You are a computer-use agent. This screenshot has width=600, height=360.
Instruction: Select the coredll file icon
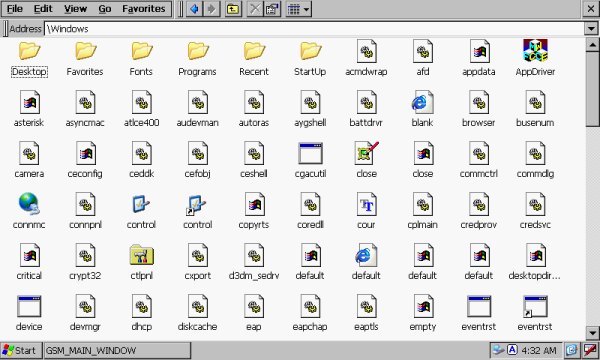tap(310, 204)
